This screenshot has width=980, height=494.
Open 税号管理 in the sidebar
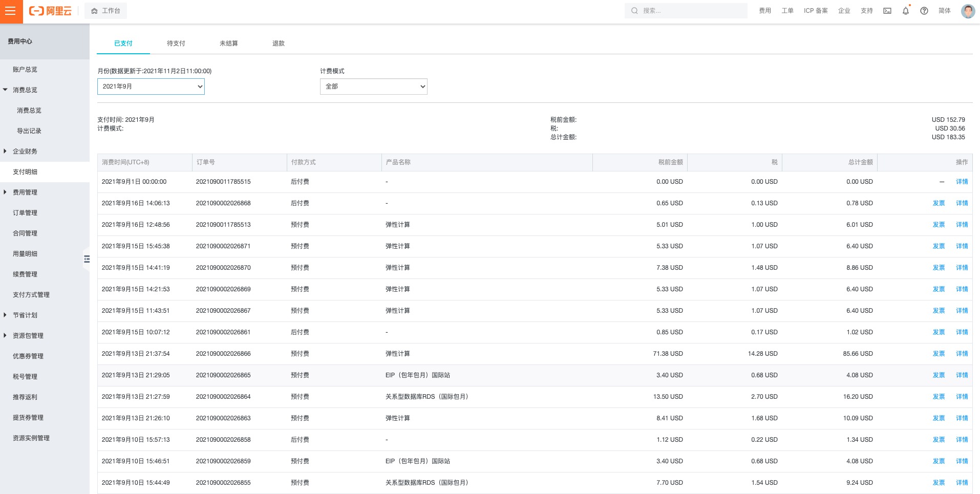coord(25,377)
